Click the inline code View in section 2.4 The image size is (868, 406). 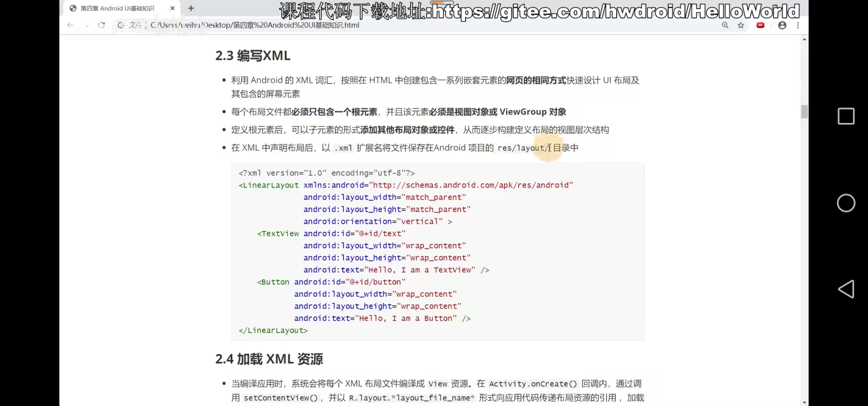click(438, 384)
